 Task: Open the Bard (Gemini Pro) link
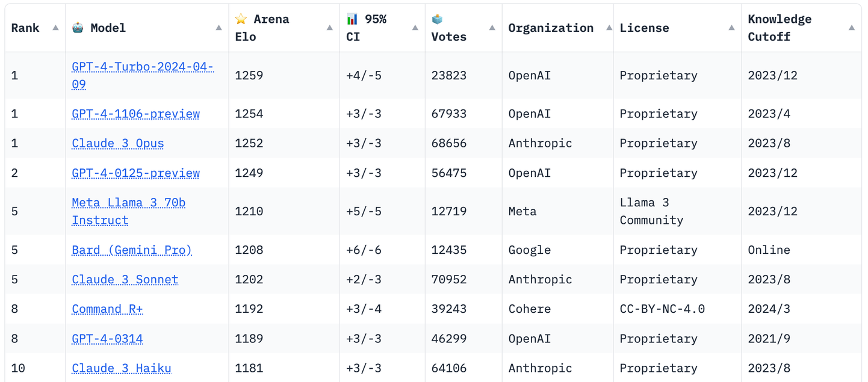131,250
